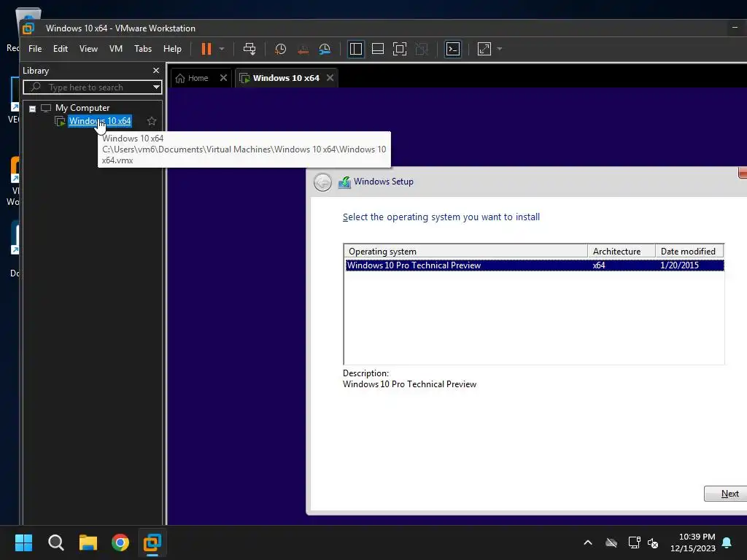Enter full screen mode
Image resolution: width=747 pixels, height=560 pixels.
(x=400, y=49)
